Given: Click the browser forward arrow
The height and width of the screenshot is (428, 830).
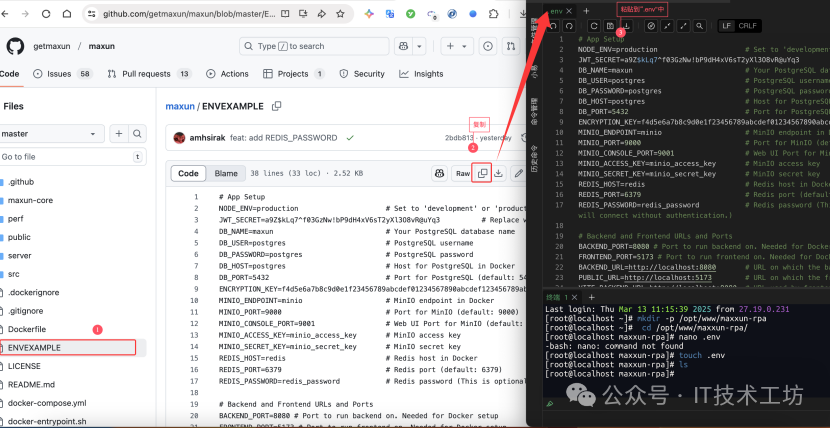Looking at the screenshot, I should pyautogui.click(x=25, y=14).
